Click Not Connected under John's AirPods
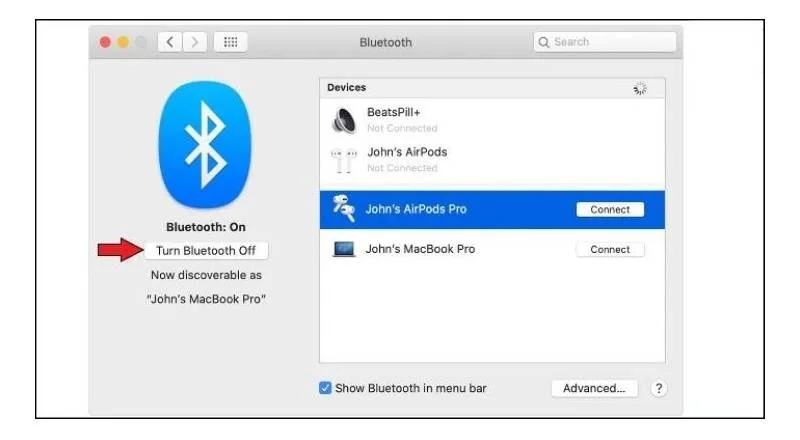The width and height of the screenshot is (800, 440). (402, 168)
